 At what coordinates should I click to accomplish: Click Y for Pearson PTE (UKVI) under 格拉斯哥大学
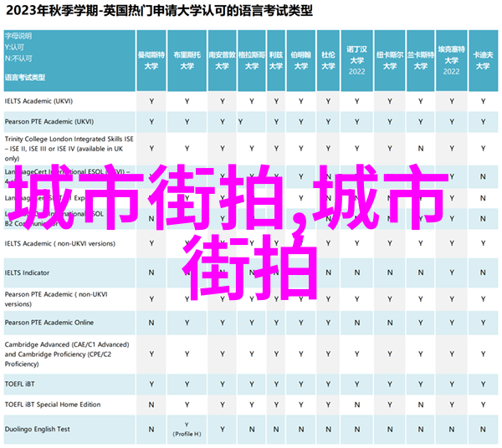click(240, 122)
